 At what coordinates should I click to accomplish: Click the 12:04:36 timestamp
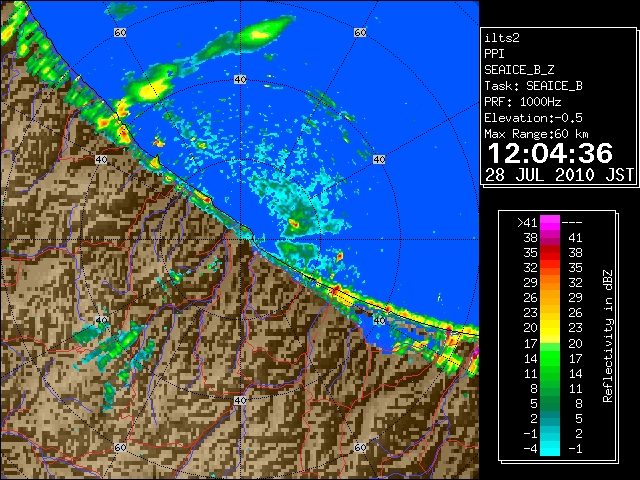(x=550, y=153)
